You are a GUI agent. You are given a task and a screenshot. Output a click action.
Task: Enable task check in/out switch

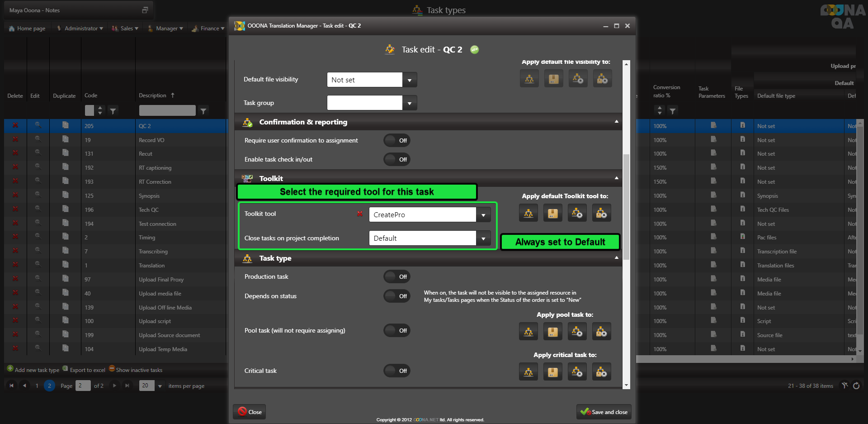click(x=397, y=159)
